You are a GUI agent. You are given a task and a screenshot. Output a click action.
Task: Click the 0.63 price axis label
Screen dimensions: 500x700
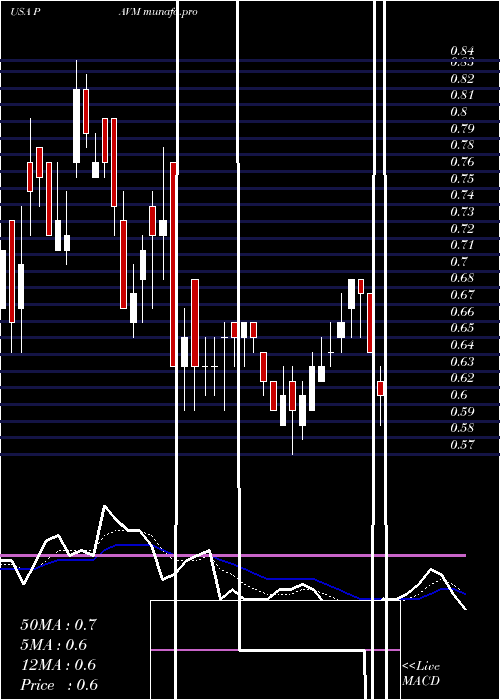click(x=462, y=361)
